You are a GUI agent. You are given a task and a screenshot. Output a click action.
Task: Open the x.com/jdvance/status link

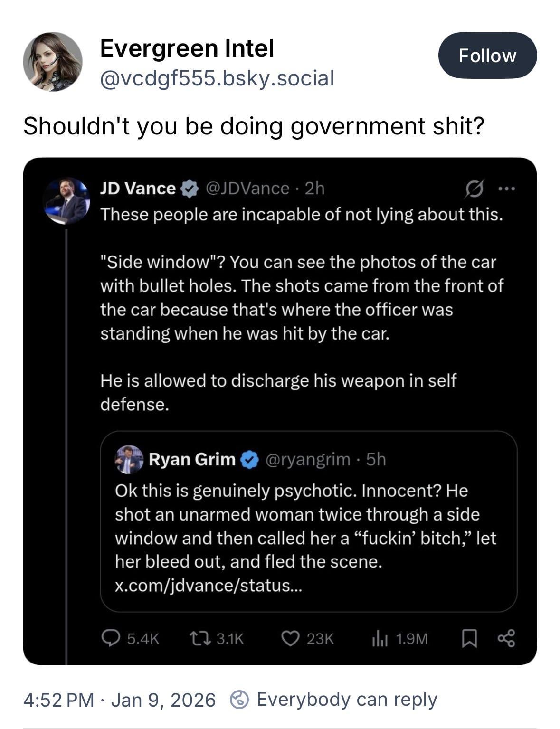coord(208,585)
